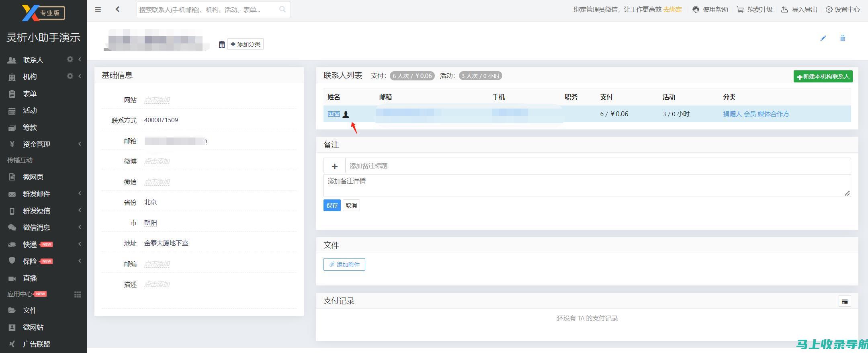Save the note with 保存
Screen dimensions: 868x353
point(332,205)
